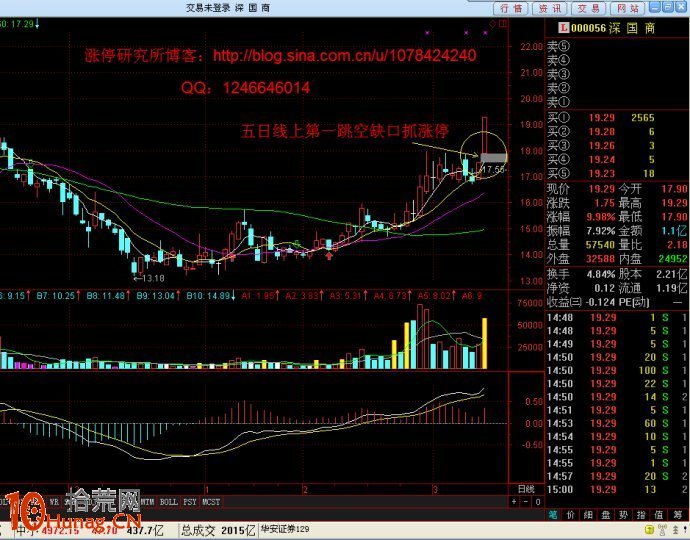Viewport: 690px width, 540px height.
Task: Select the PSY indicator tab
Action: (190, 502)
